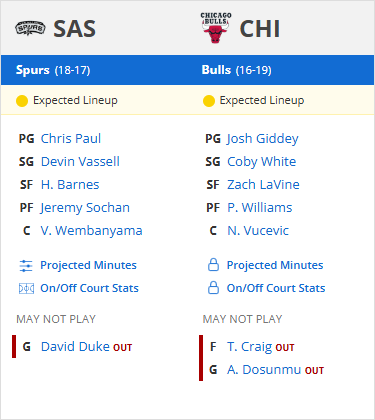Open A. Dosunmu's injury listing
This screenshot has height=420, width=375.
(x=264, y=370)
